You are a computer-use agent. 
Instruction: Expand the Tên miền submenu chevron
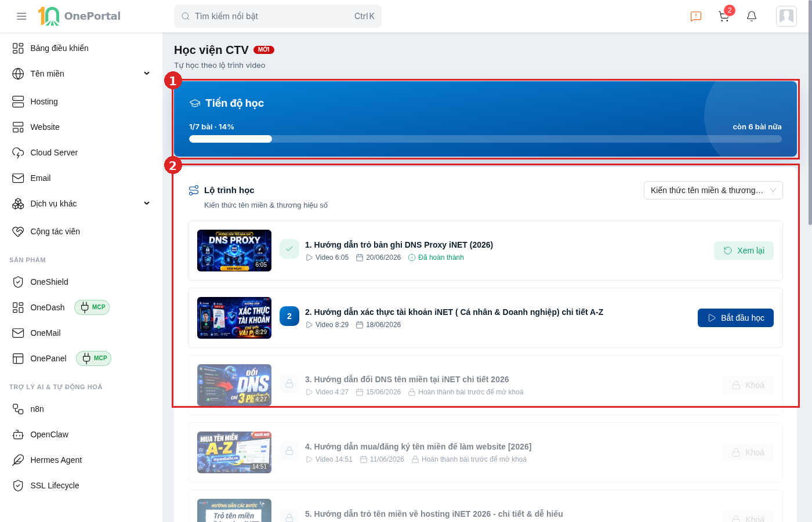tap(147, 74)
